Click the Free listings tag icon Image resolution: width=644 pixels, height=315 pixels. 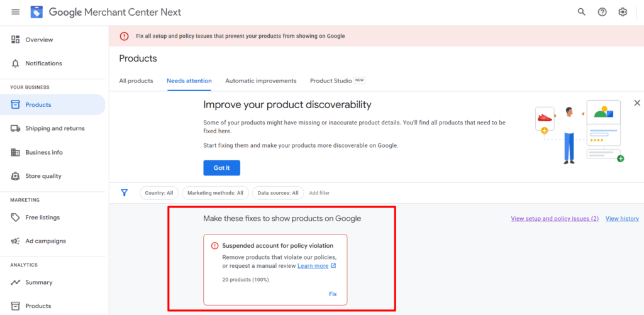[16, 218]
